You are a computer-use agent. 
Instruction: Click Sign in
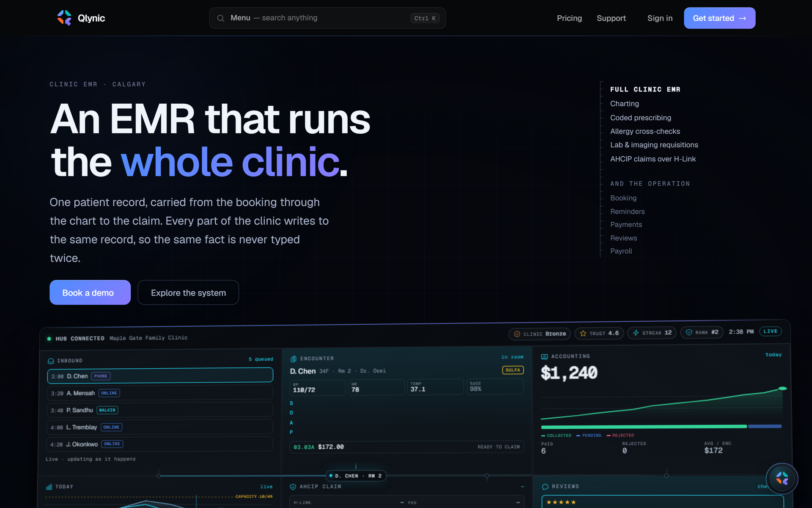[660, 18]
